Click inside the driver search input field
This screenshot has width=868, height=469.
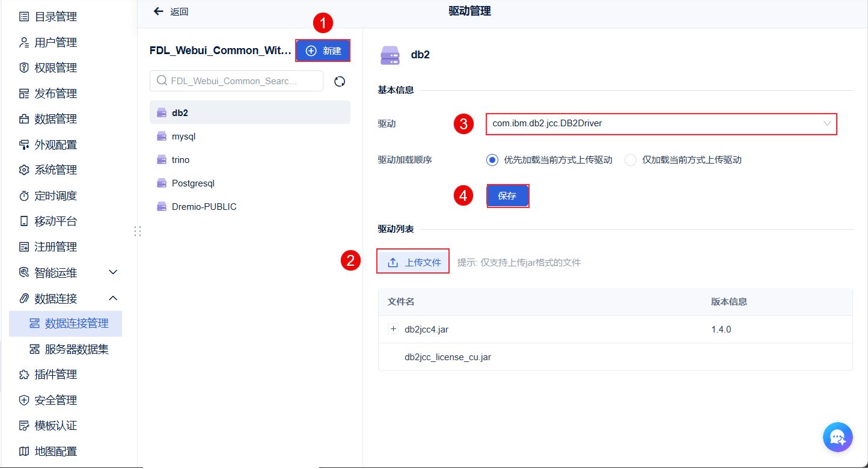coord(236,81)
